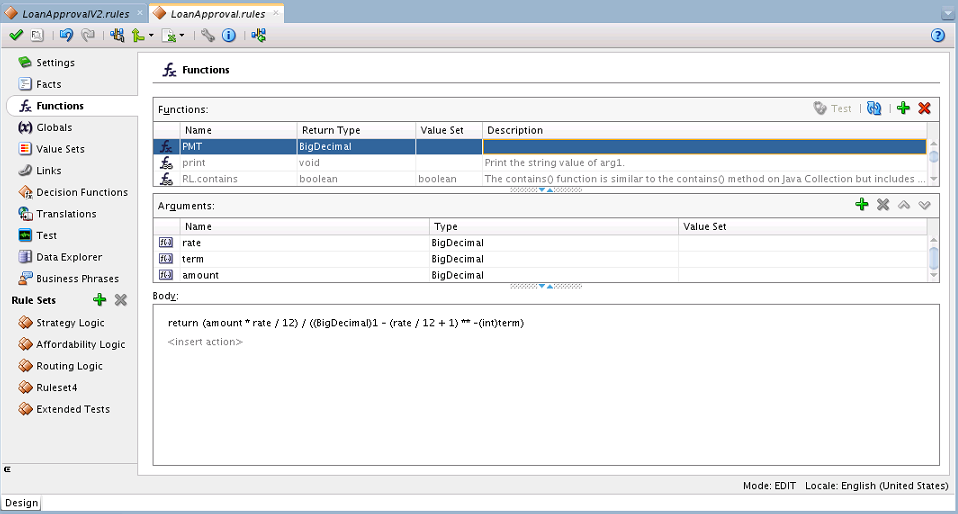Image resolution: width=958 pixels, height=514 pixels.
Task: Click the fx icon on PMT row
Action: click(166, 147)
